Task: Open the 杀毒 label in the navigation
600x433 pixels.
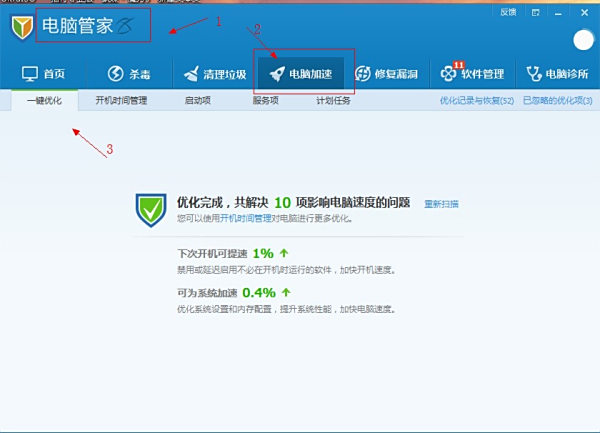Action: tap(140, 74)
